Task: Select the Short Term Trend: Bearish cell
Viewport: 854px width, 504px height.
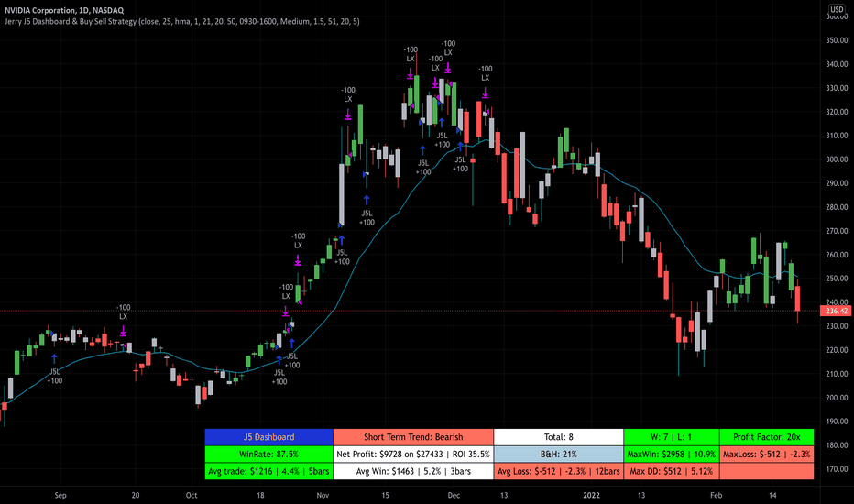Action: point(413,437)
